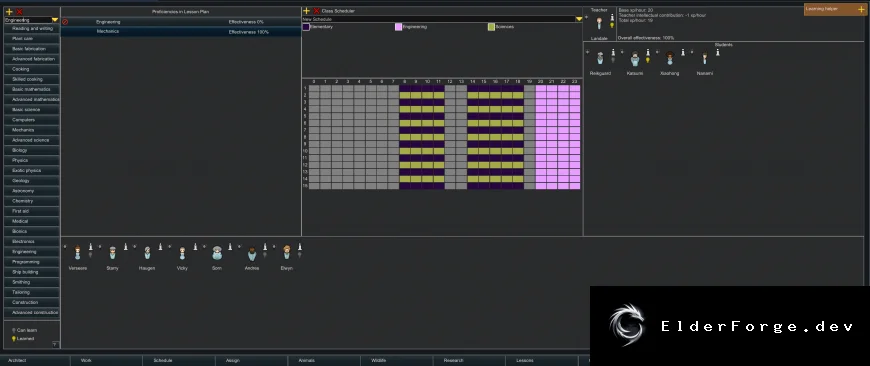The image size is (870, 366).
Task: Add a new class schedule with plus icon
Action: (x=306, y=11)
